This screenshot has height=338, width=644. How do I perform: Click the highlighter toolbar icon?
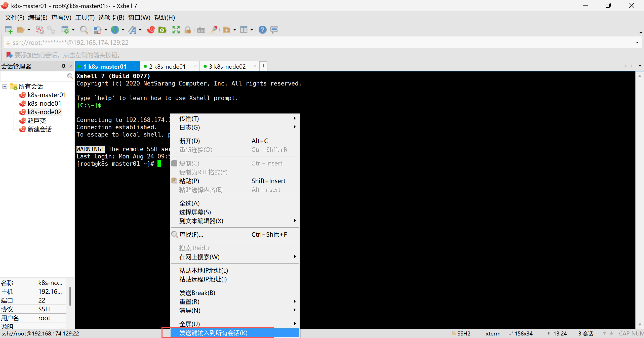(213, 30)
